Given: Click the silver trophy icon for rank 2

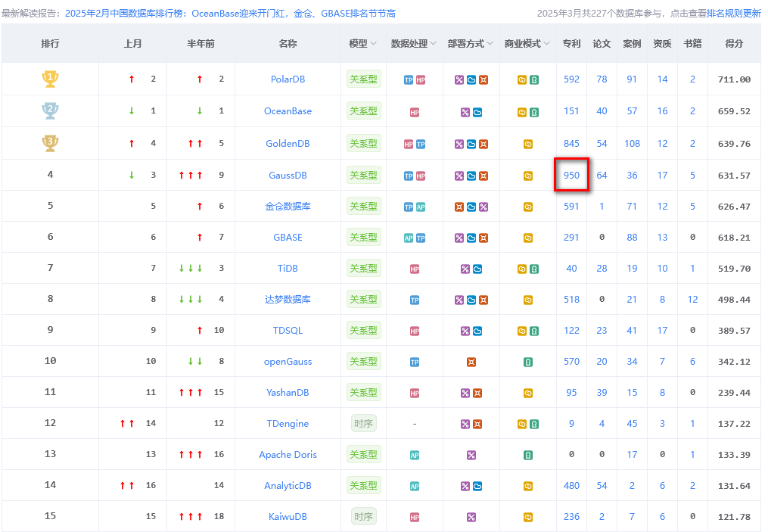Looking at the screenshot, I should pos(50,110).
